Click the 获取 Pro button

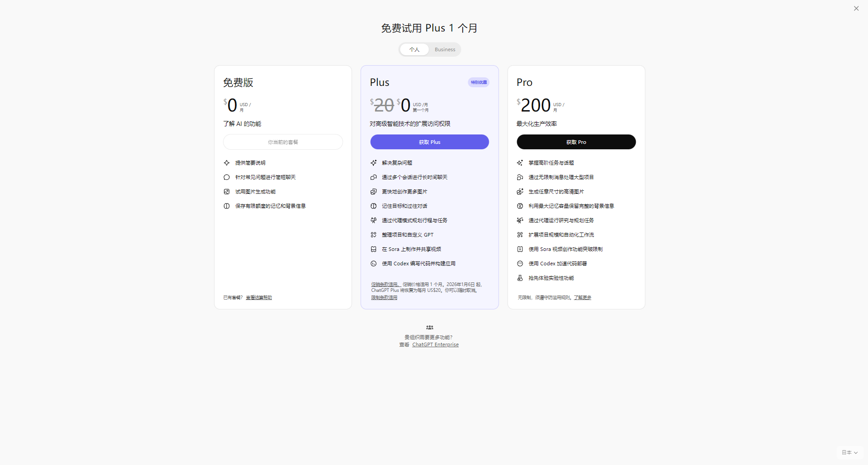pos(576,142)
